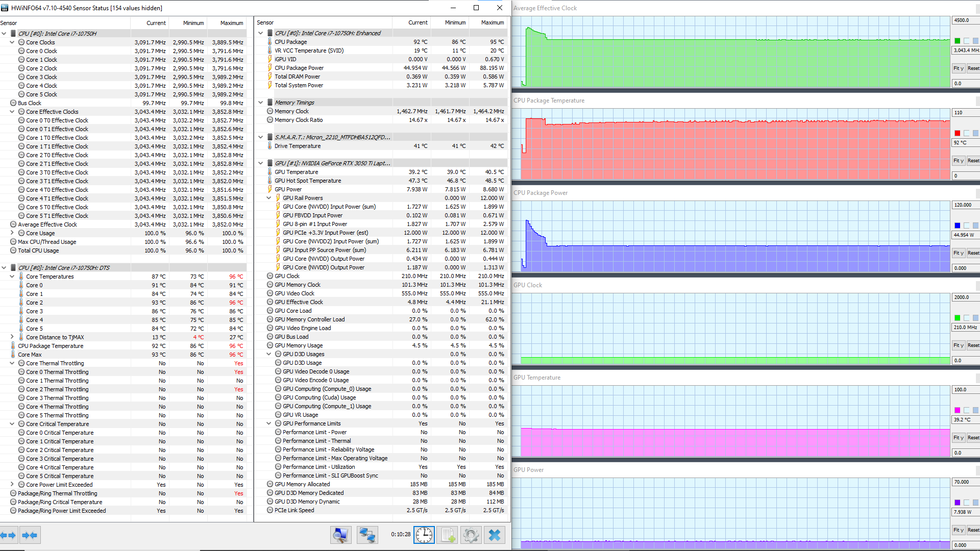Image resolution: width=980 pixels, height=551 pixels.
Task: Collapse the Memory Timings section
Action: (x=261, y=103)
